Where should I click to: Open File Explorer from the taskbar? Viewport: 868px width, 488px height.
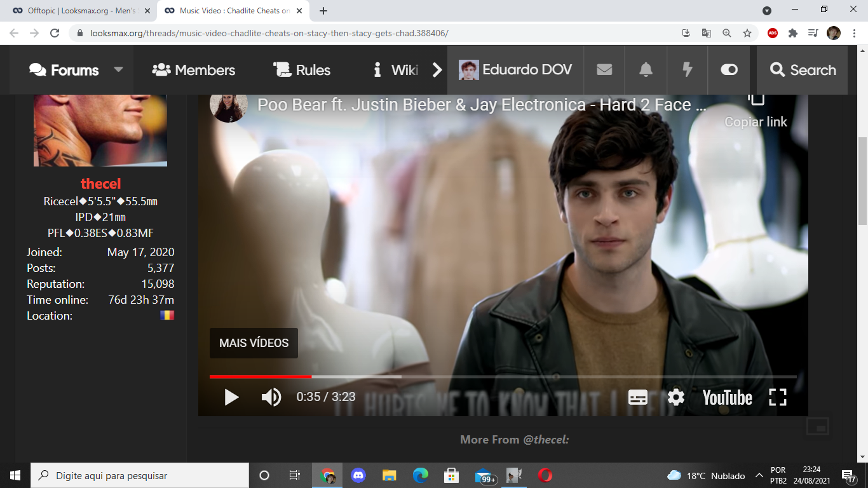tap(389, 475)
